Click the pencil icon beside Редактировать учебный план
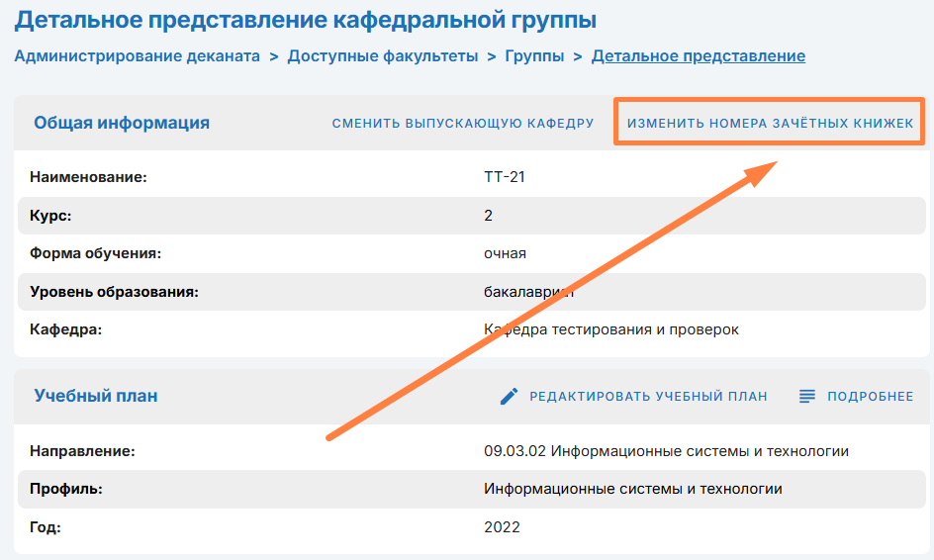Viewport: 934px width, 560px height. (510, 397)
